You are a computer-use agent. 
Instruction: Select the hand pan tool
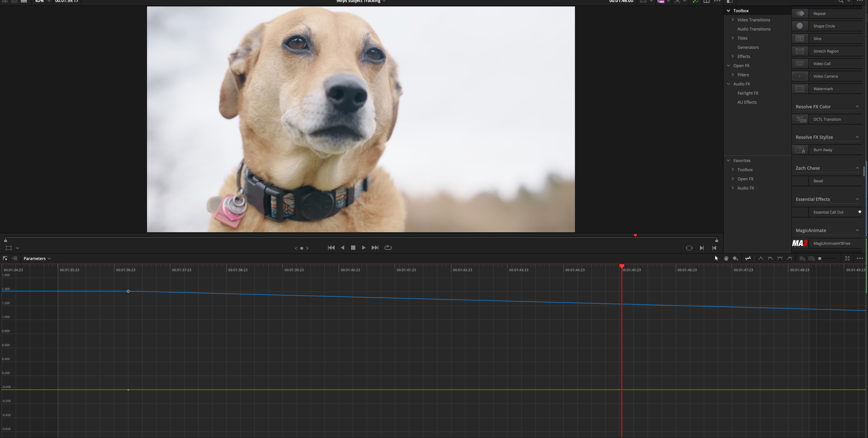[726, 258]
